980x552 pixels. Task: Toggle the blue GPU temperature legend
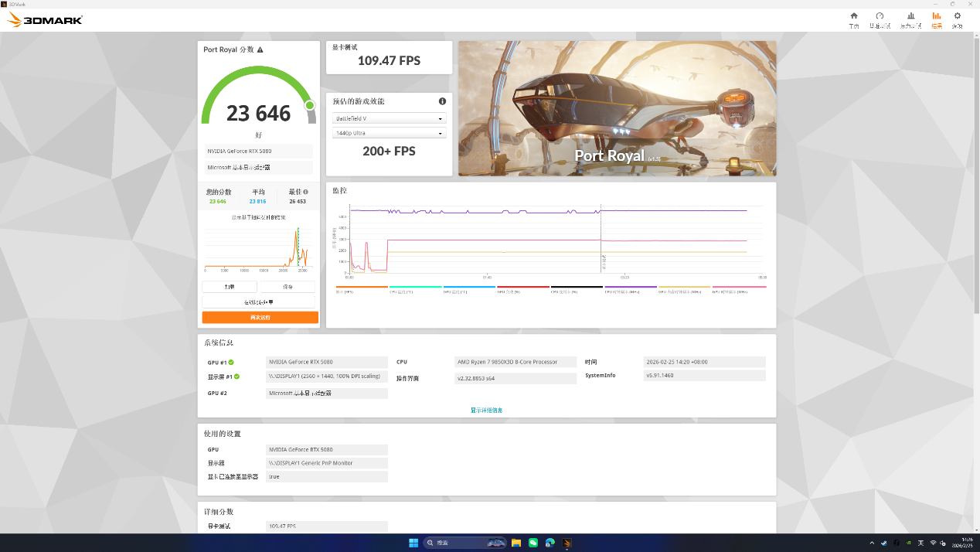tap(469, 289)
